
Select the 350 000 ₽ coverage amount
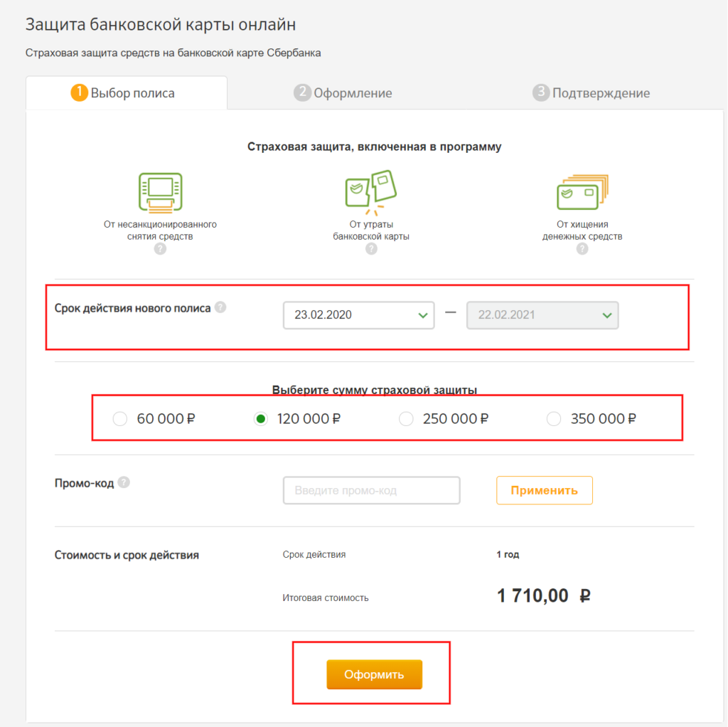[x=554, y=419]
